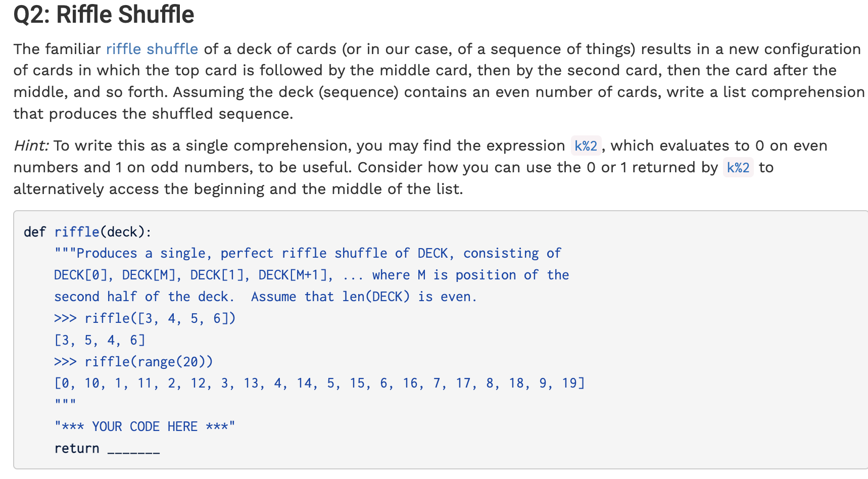The width and height of the screenshot is (868, 479).
Task: Click the italic Hint: label
Action: pyautogui.click(x=31, y=146)
